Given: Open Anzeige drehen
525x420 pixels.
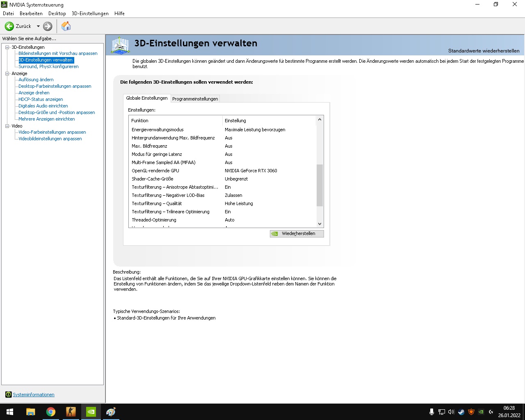Looking at the screenshot, I should 34,93.
